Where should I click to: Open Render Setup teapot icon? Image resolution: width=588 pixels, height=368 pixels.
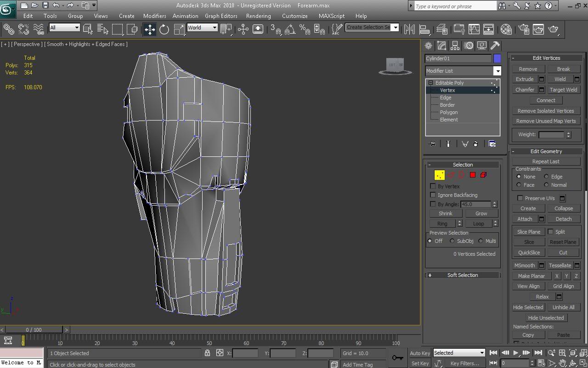pyautogui.click(x=524, y=29)
